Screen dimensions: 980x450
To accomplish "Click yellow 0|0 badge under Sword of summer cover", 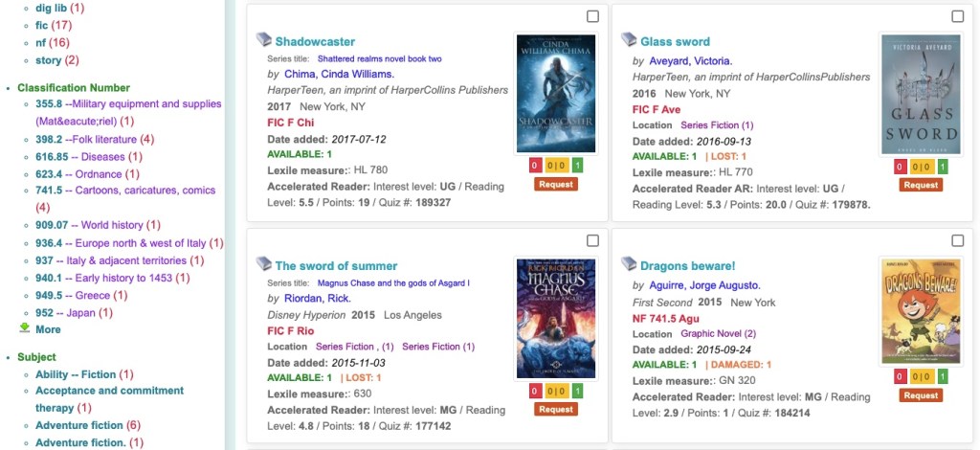I will 556,392.
